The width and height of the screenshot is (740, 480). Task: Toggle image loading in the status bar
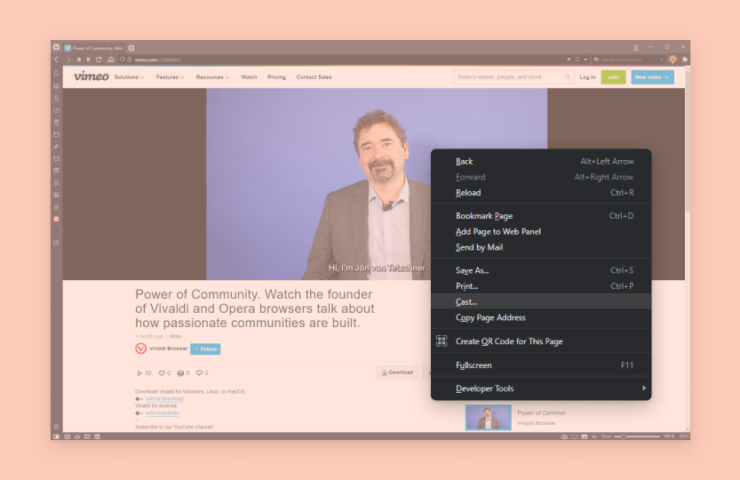584,437
